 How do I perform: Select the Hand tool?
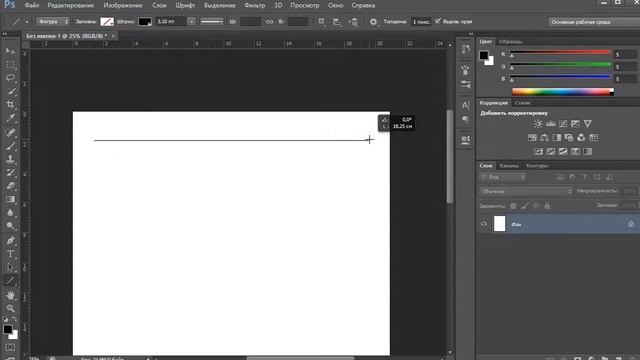pyautogui.click(x=11, y=295)
